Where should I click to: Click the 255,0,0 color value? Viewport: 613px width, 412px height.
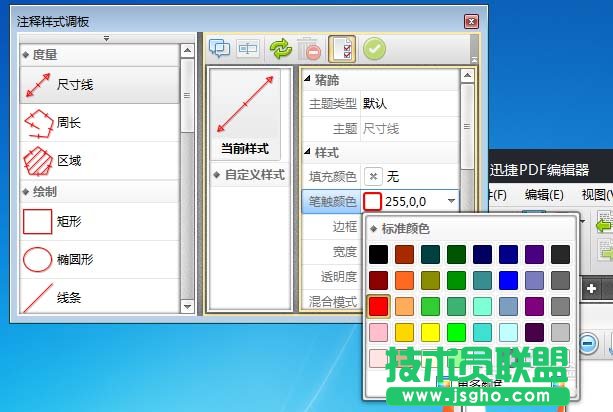coord(405,202)
